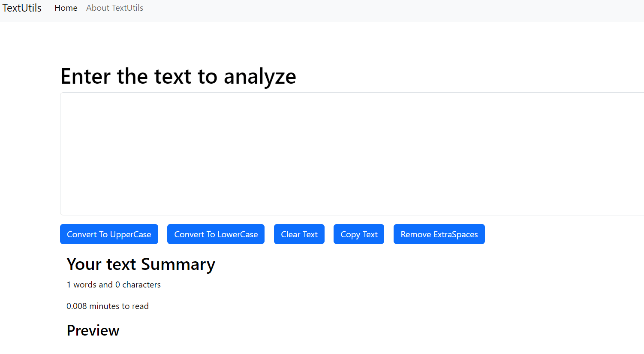
Task: Click the Convert To LowerCase button
Action: (x=216, y=234)
